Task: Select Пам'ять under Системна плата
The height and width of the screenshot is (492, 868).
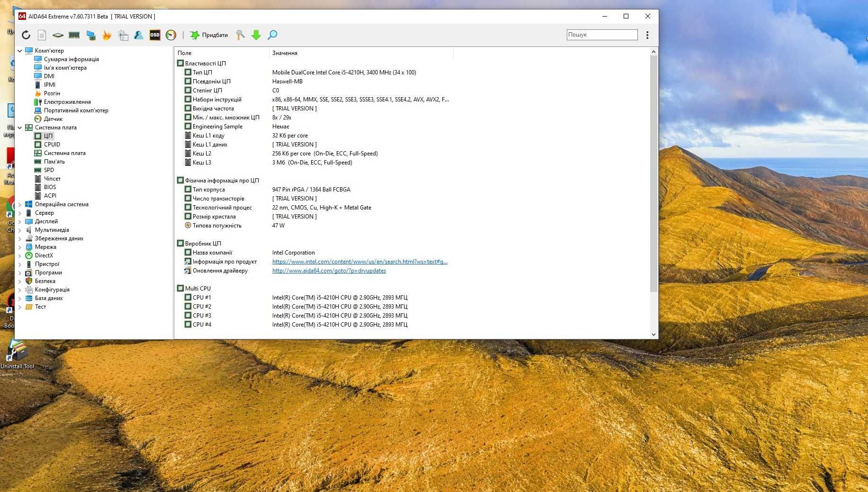Action: 54,162
